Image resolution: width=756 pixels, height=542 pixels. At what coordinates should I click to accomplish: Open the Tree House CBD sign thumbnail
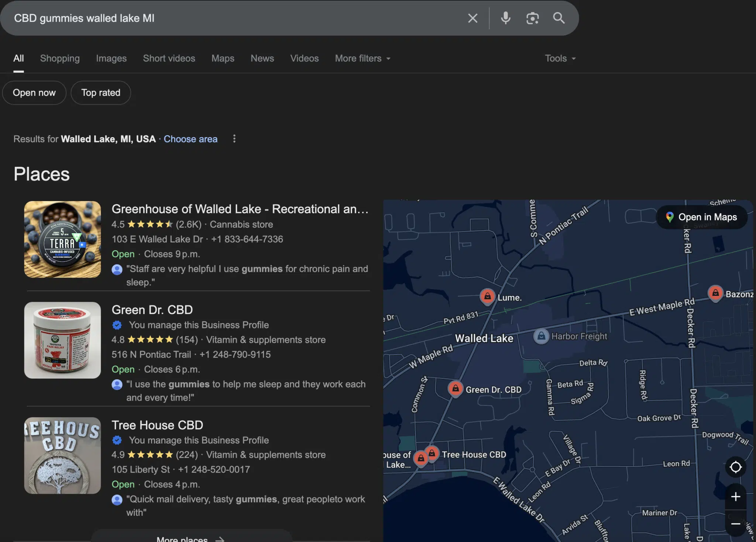(62, 455)
